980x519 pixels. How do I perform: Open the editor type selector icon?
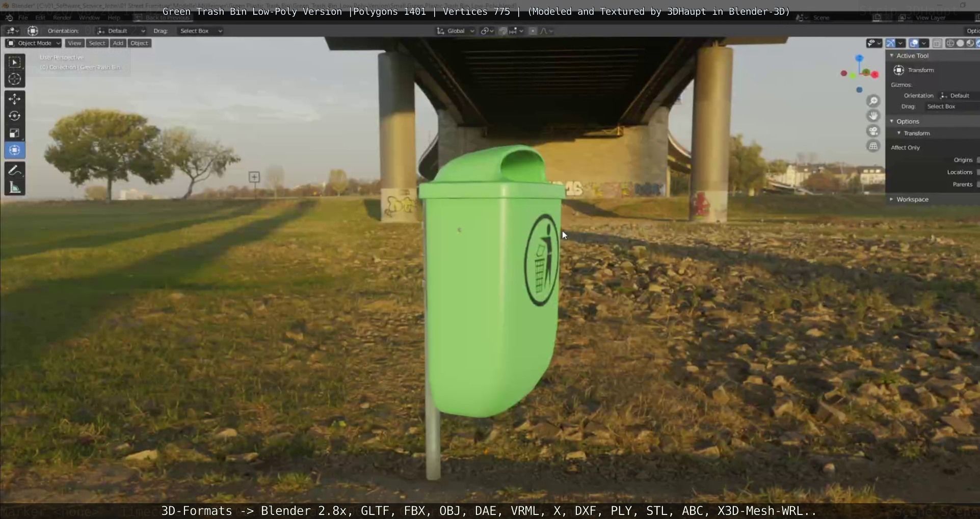(x=12, y=31)
